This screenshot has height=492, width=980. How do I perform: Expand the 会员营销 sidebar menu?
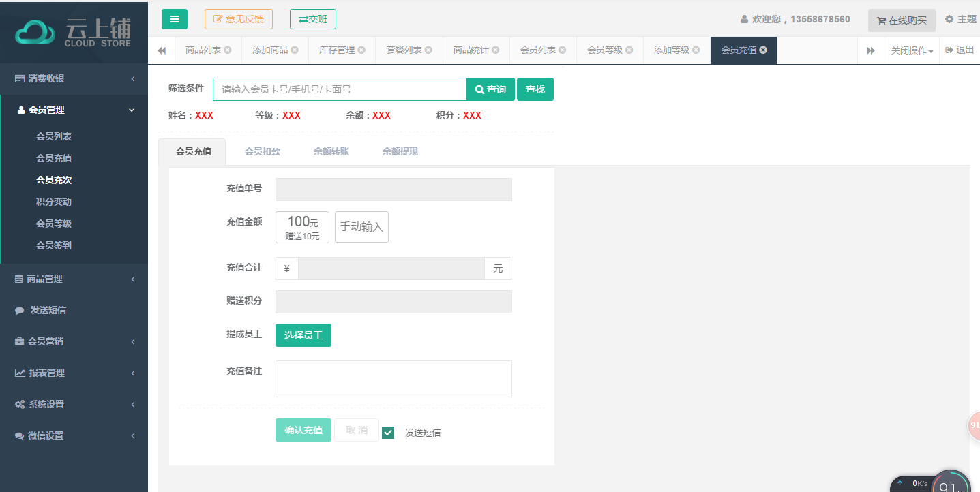coord(74,341)
